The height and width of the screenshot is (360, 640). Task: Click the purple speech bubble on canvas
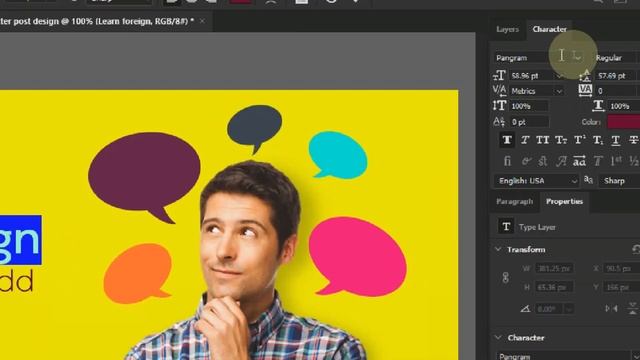click(x=144, y=173)
